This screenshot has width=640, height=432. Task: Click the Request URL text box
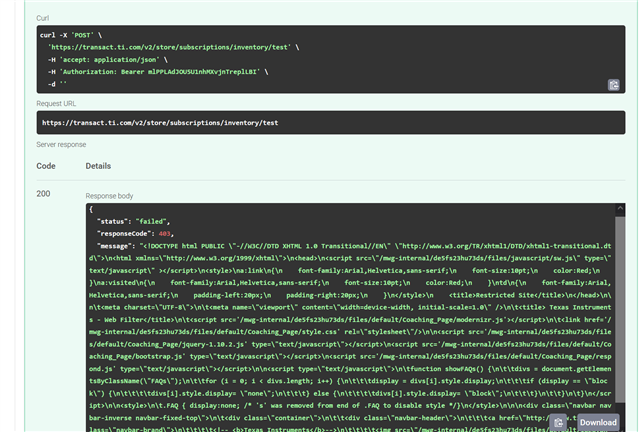(x=331, y=122)
